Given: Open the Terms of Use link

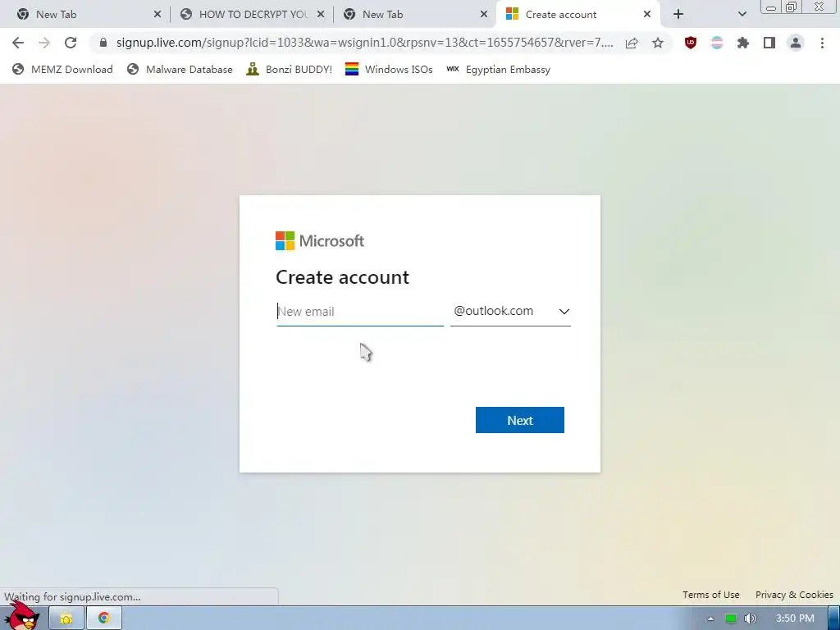Looking at the screenshot, I should 711,595.
